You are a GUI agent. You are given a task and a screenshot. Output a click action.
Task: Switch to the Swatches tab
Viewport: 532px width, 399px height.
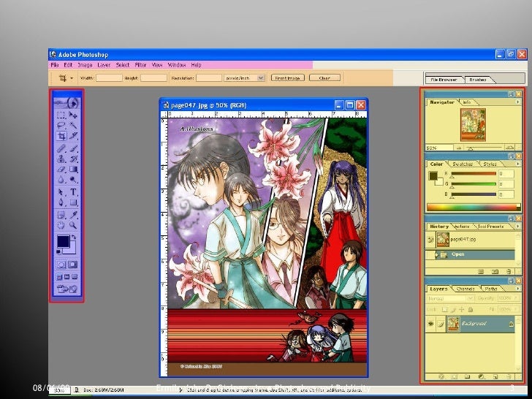[463, 164]
